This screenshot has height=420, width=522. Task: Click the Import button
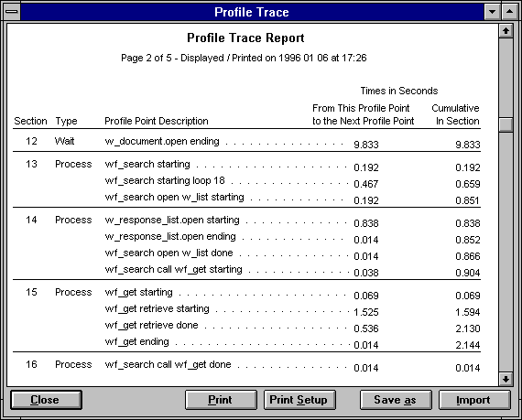click(474, 400)
